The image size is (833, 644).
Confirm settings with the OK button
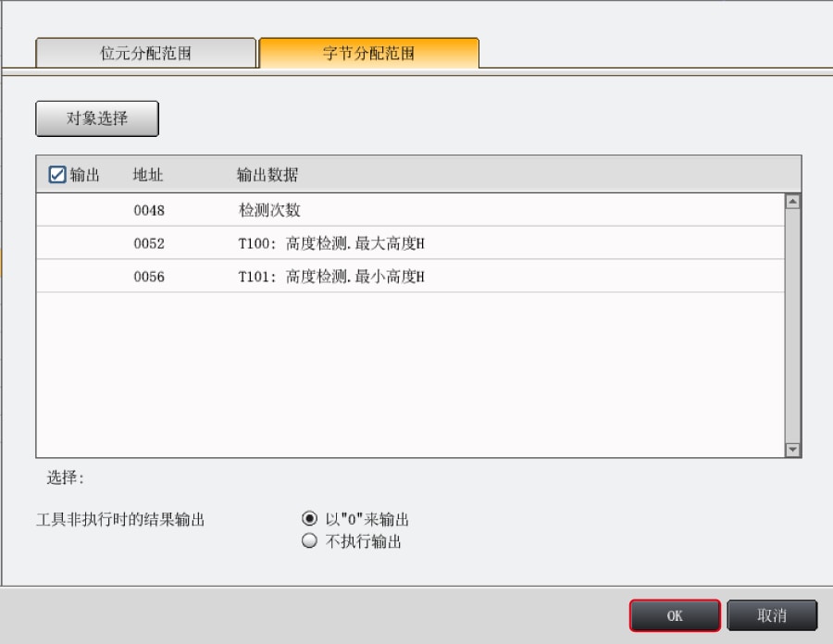[x=675, y=616]
